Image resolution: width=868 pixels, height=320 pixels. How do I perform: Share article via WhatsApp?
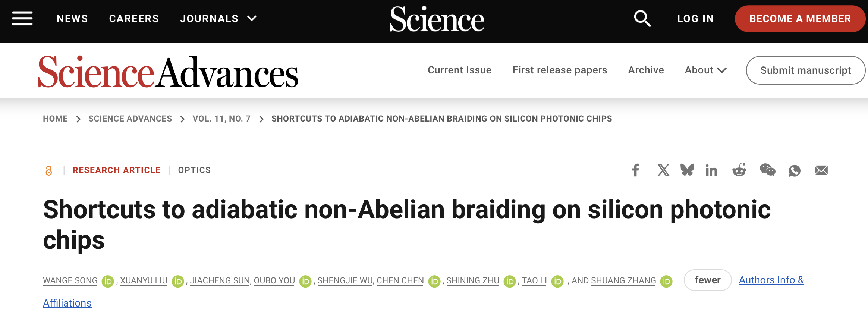(x=795, y=170)
